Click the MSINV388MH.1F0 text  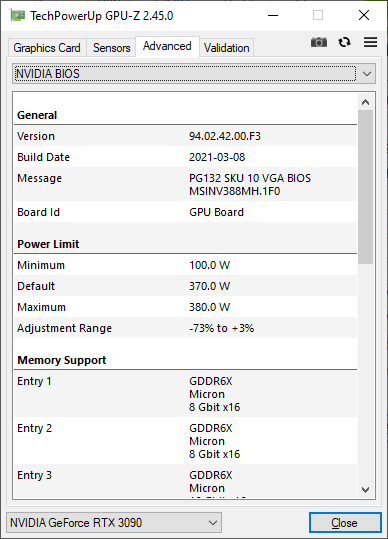coord(235,191)
